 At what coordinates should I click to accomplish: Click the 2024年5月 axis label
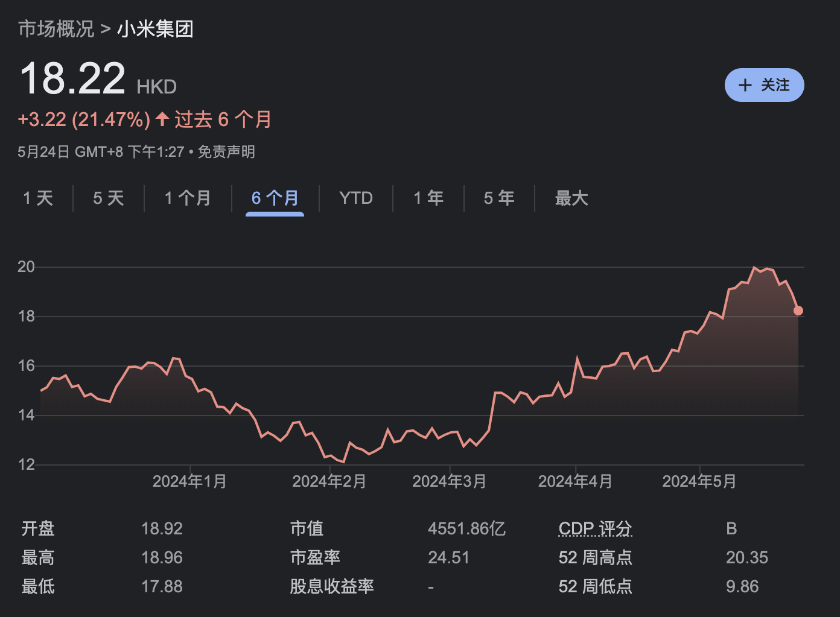pyautogui.click(x=699, y=481)
